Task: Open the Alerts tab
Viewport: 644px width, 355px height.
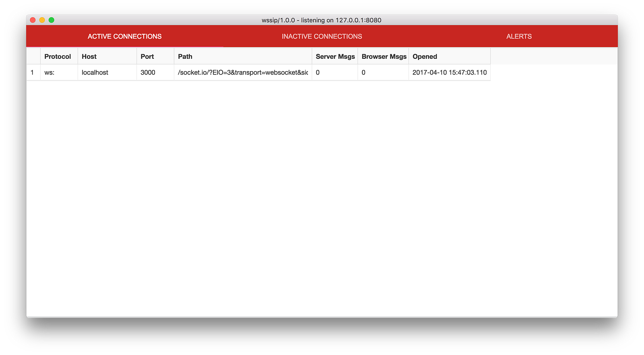Action: point(519,36)
